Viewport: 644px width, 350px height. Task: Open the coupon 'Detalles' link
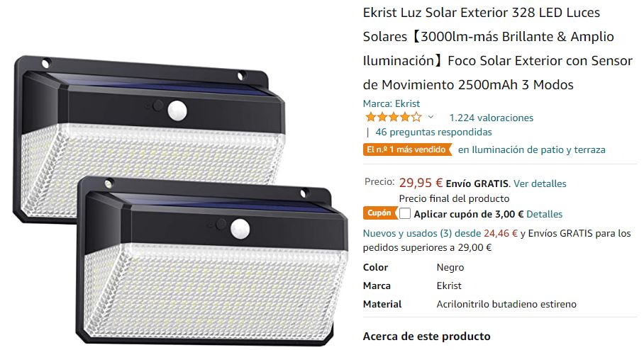click(x=544, y=214)
